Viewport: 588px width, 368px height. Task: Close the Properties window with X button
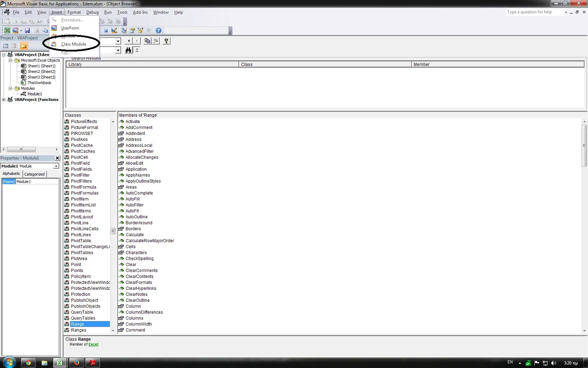click(x=57, y=158)
